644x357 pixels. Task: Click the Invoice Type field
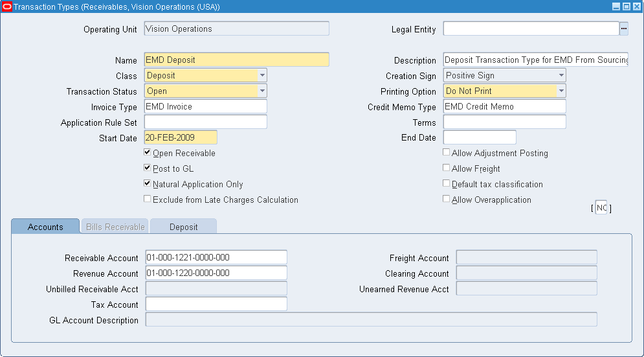click(205, 107)
